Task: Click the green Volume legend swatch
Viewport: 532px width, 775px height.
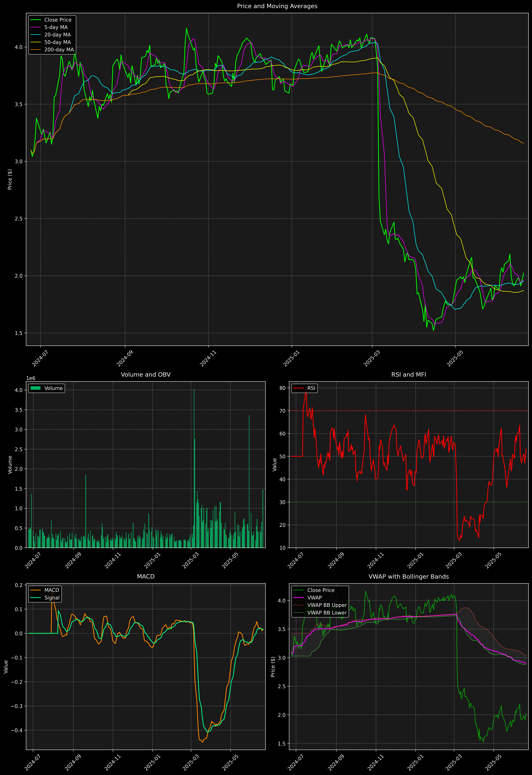Action: click(x=35, y=388)
